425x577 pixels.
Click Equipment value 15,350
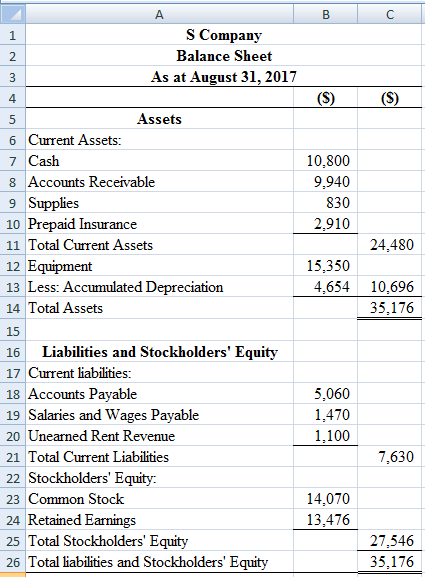pyautogui.click(x=325, y=266)
